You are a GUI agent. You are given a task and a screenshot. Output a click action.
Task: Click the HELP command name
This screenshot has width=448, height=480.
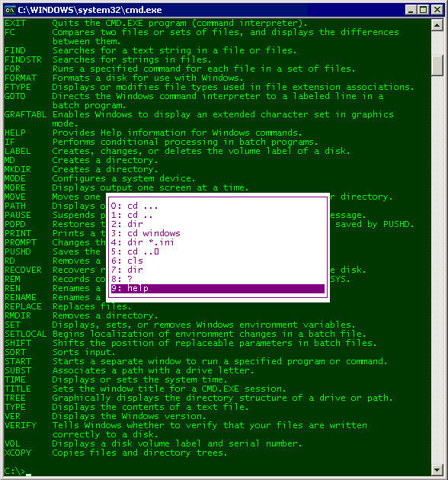[x=15, y=133]
